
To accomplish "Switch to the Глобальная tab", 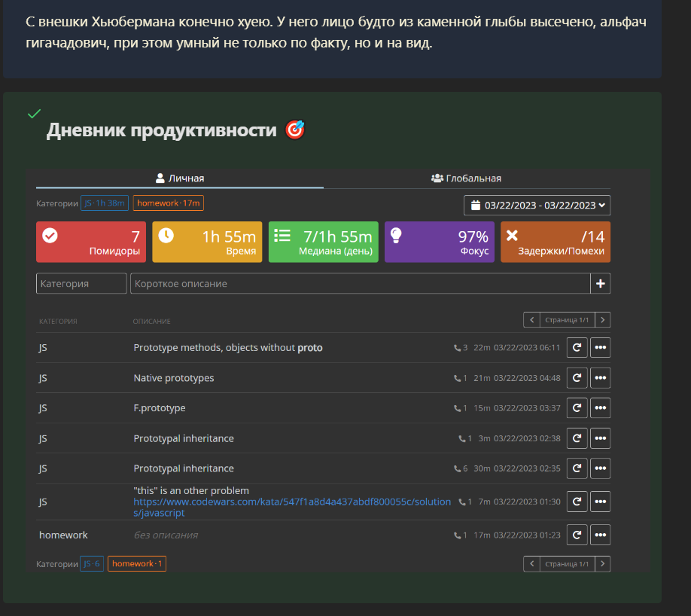I will (x=467, y=178).
